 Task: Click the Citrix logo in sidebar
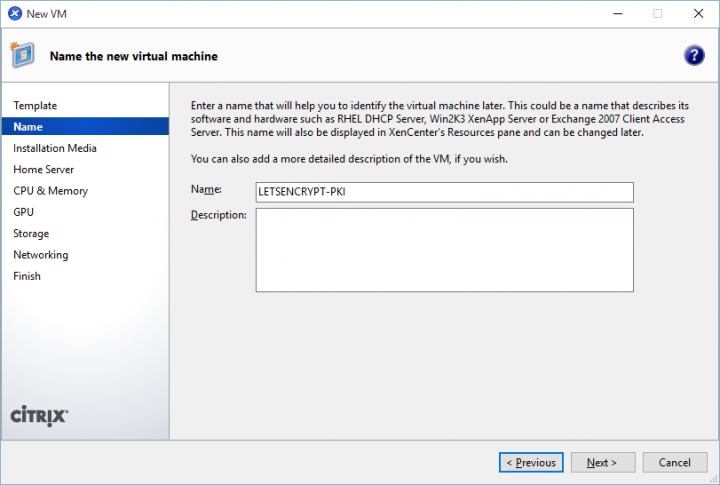[x=38, y=415]
